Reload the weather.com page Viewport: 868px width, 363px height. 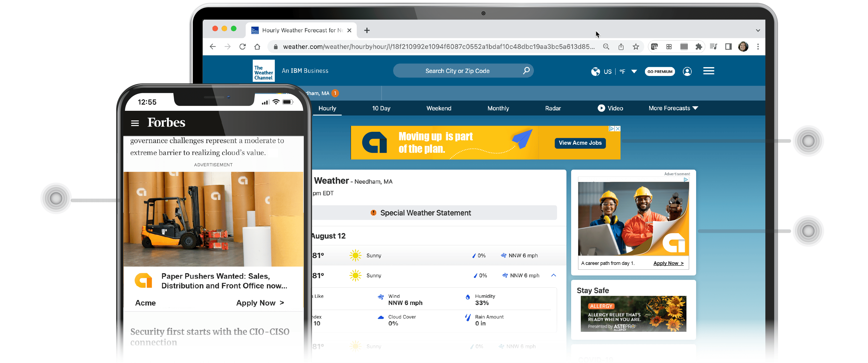[x=242, y=47]
